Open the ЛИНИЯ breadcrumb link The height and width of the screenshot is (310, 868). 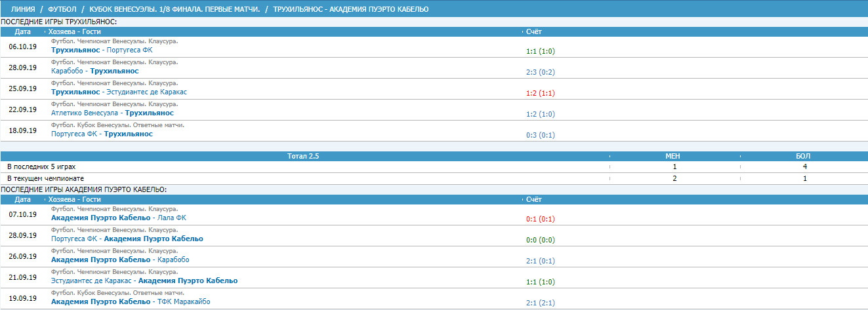click(x=23, y=9)
